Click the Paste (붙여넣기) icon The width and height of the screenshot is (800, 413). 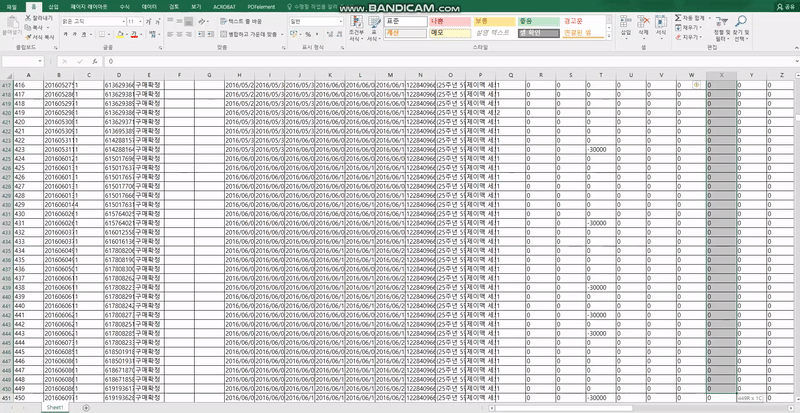[x=11, y=24]
